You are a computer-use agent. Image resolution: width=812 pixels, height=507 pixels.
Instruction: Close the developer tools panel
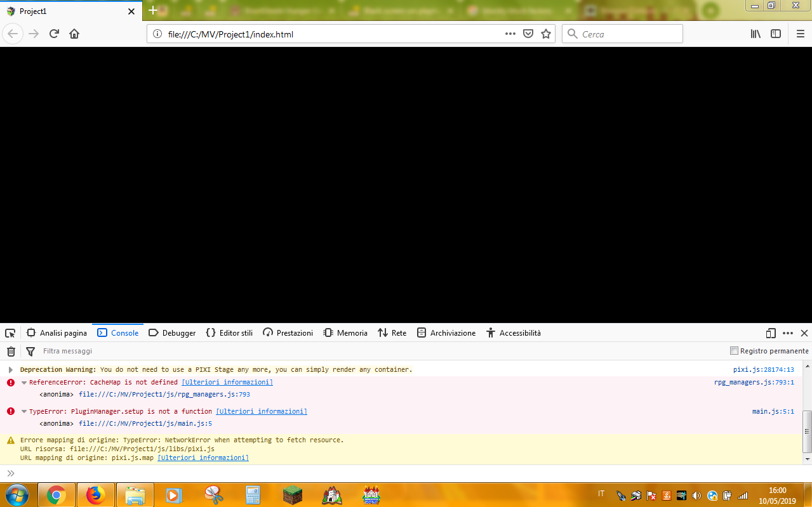(x=804, y=333)
